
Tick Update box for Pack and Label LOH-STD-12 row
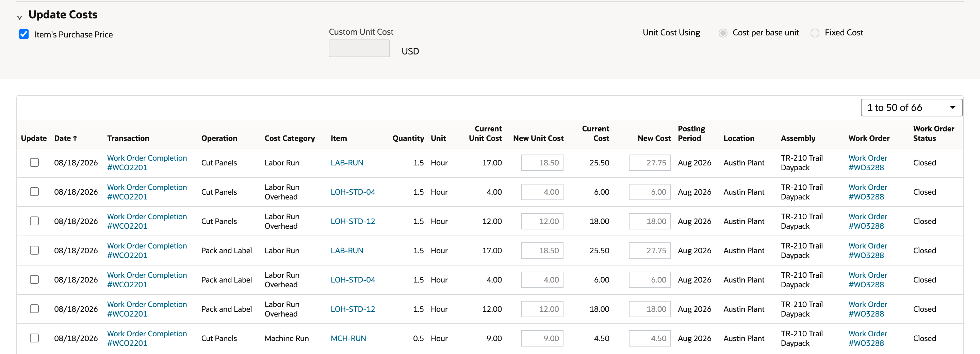35,309
